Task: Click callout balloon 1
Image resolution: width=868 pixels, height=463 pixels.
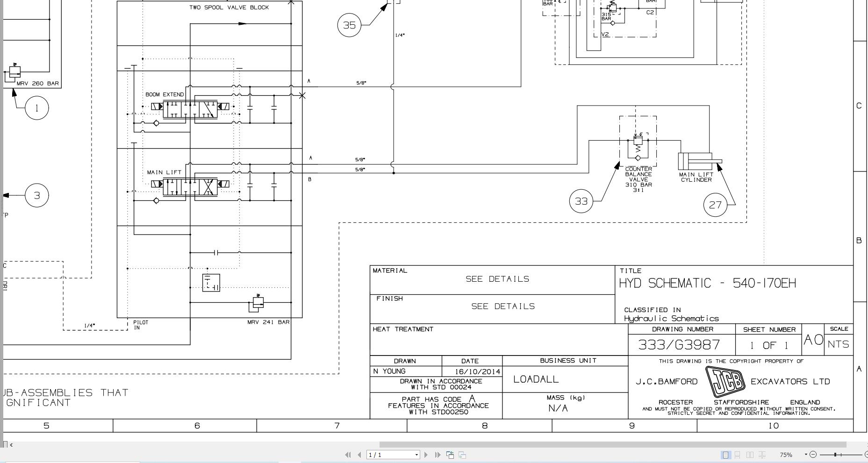Action: click(x=37, y=108)
